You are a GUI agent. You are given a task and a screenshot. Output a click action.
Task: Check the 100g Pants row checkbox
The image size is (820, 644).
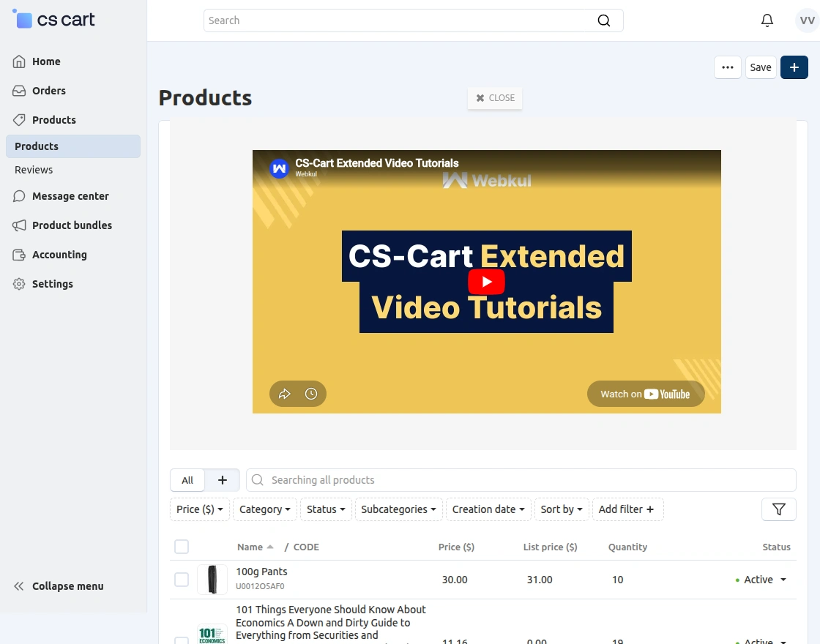[182, 579]
